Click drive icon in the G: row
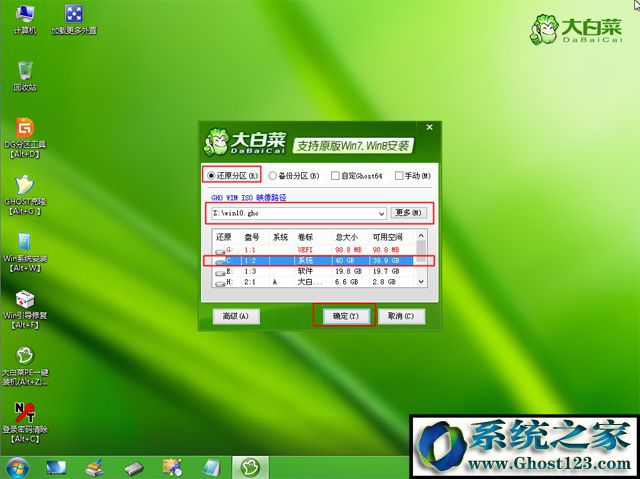Viewport: 640px width, 479px height. pyautogui.click(x=220, y=251)
